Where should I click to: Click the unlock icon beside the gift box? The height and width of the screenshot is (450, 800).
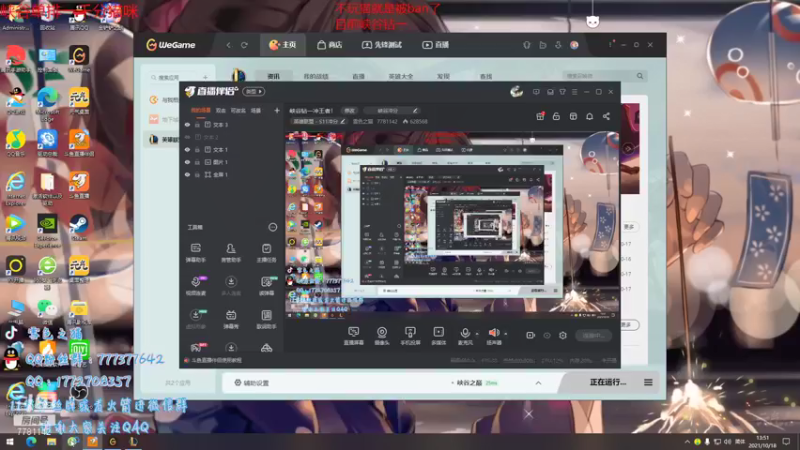tap(556, 116)
